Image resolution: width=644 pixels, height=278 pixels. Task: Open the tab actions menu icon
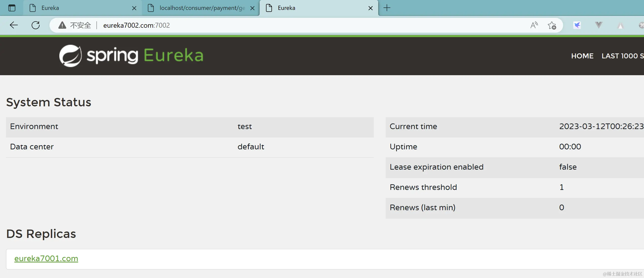pos(12,8)
